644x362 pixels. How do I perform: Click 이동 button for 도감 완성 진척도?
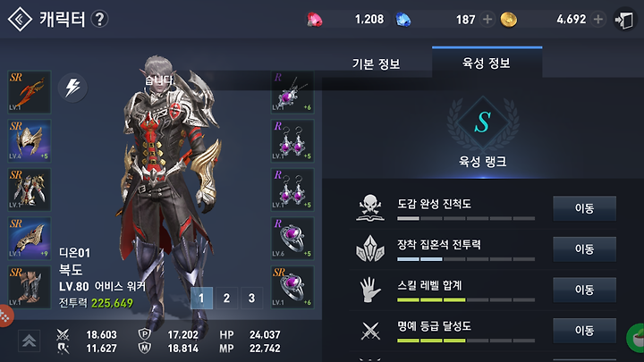tap(584, 208)
